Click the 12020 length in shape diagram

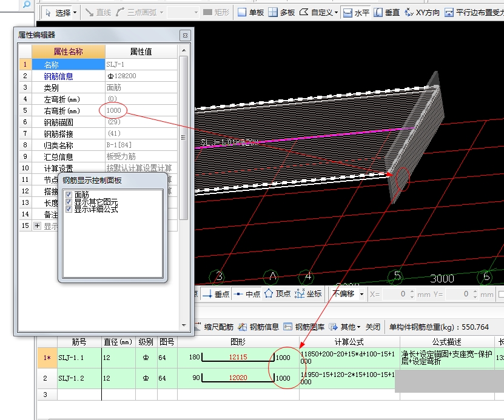pyautogui.click(x=238, y=378)
